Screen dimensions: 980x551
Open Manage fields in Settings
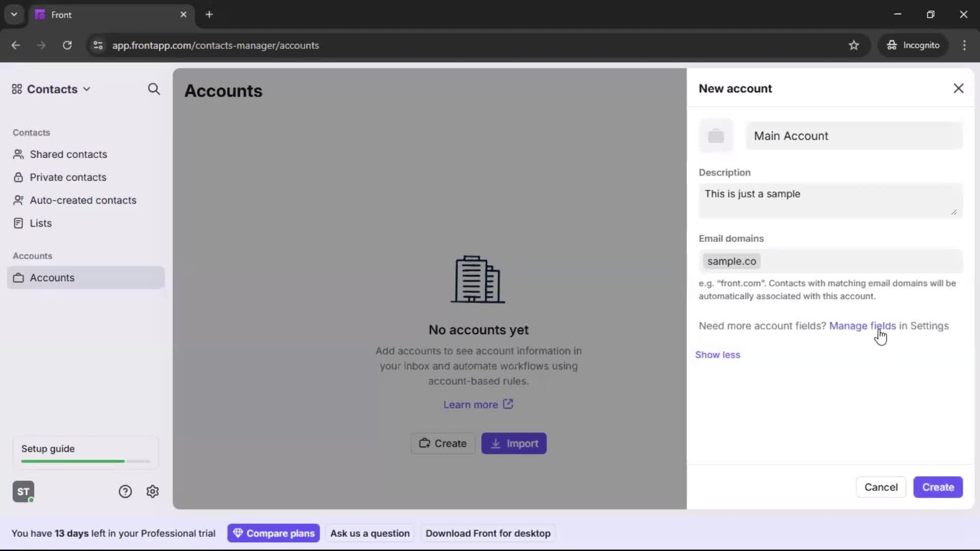pos(863,325)
